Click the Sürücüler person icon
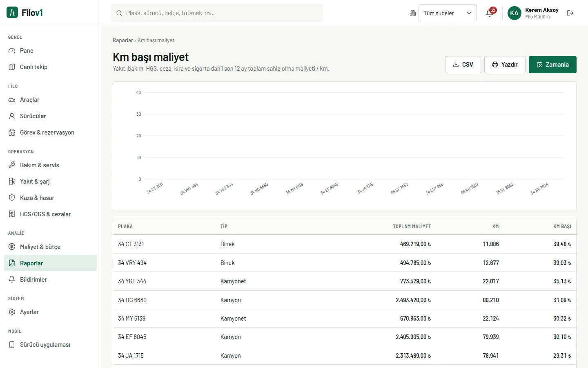 12,116
